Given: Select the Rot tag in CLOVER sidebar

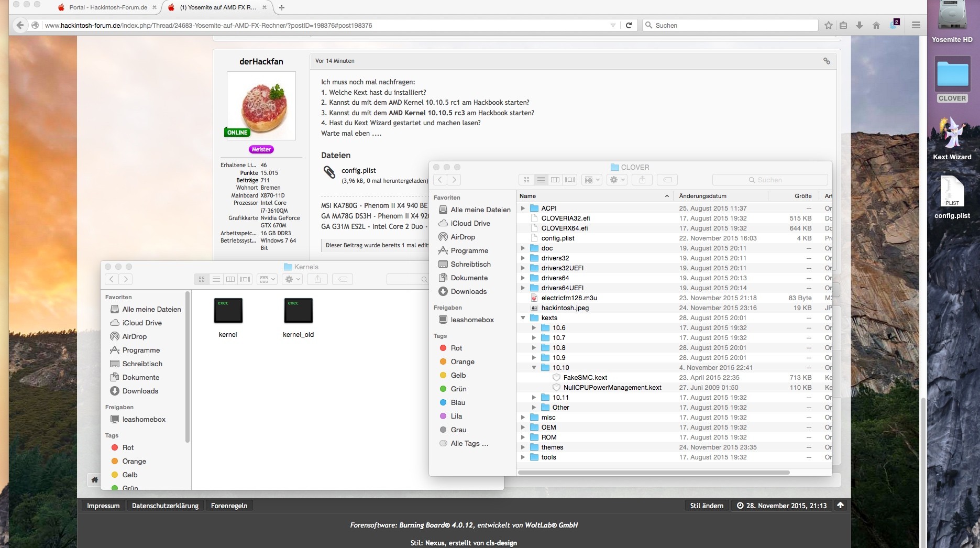Looking at the screenshot, I should tap(456, 348).
